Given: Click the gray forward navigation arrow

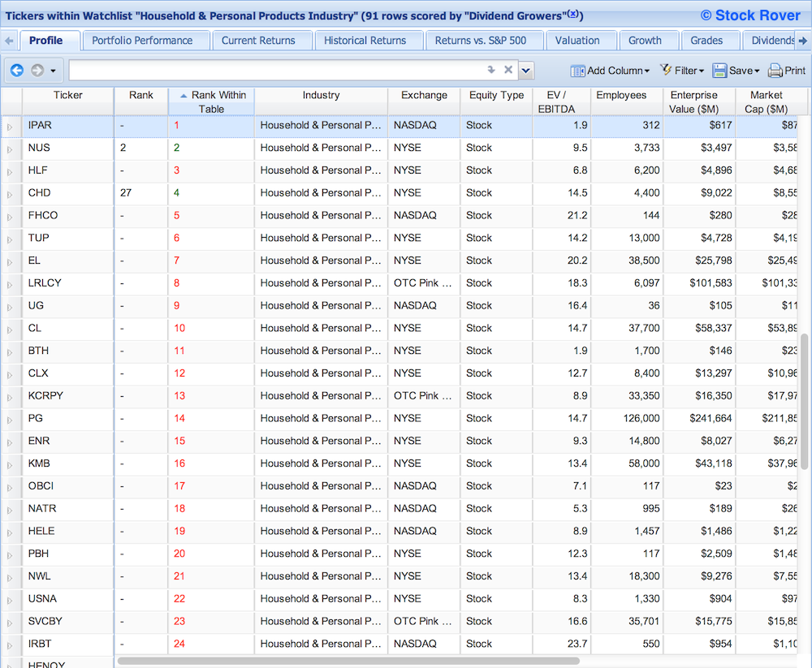Looking at the screenshot, I should point(37,70).
